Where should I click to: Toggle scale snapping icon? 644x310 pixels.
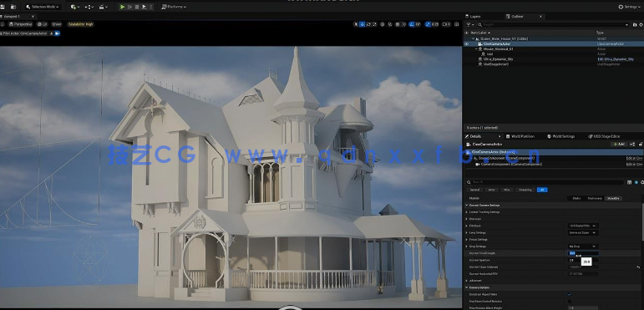(x=428, y=24)
